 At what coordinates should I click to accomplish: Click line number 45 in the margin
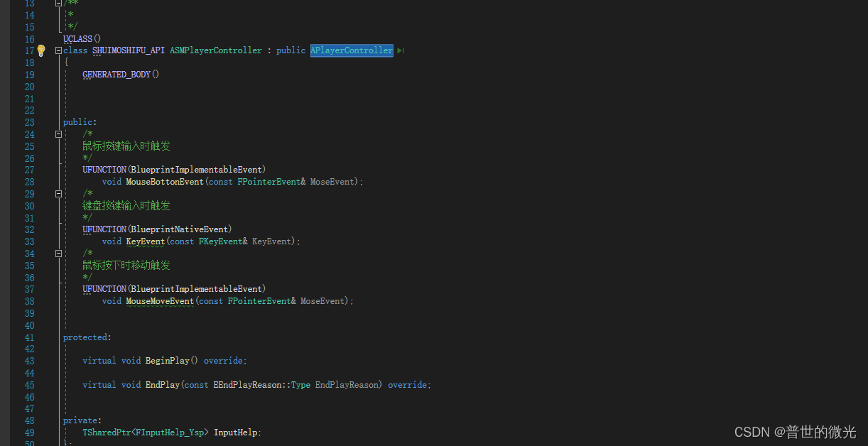coord(29,384)
